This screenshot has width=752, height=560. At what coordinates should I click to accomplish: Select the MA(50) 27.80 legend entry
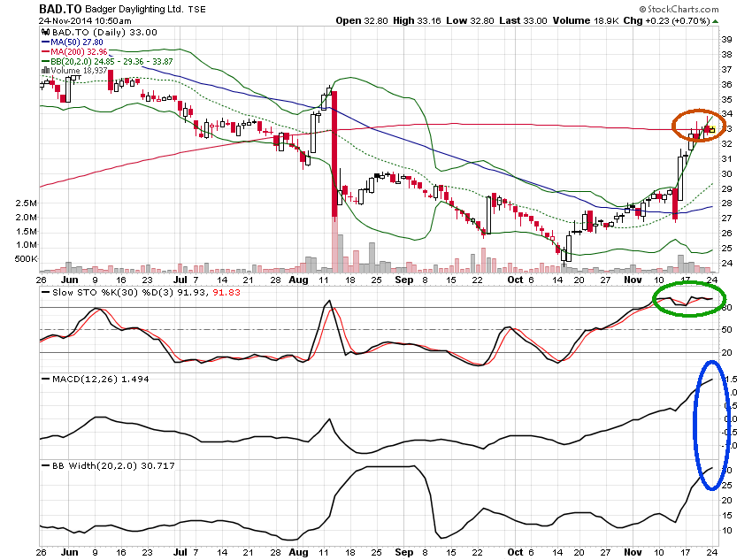[x=77, y=42]
